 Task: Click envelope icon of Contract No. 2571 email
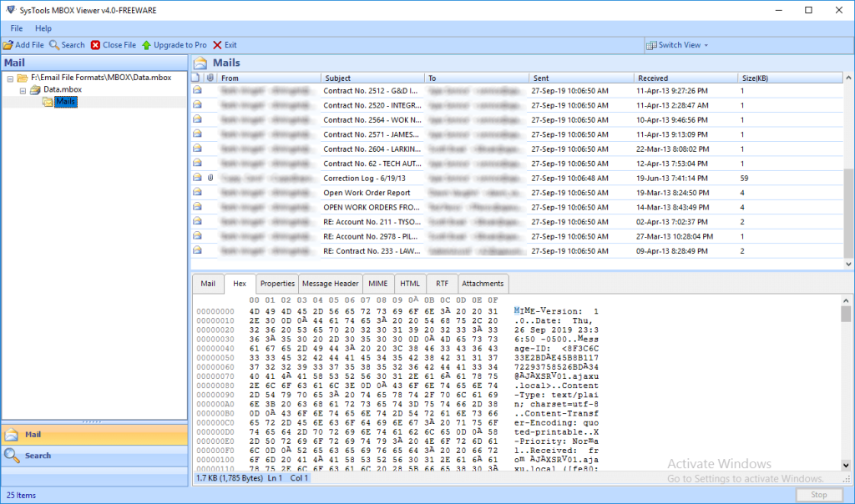click(x=197, y=134)
